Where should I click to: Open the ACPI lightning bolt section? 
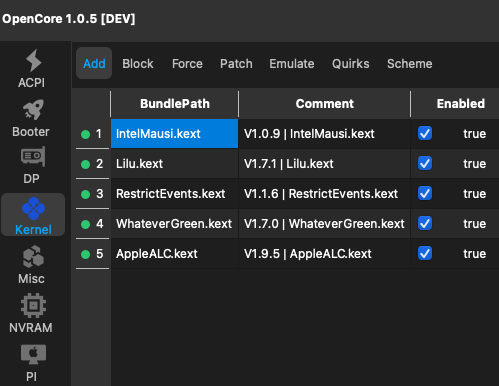pyautogui.click(x=32, y=68)
